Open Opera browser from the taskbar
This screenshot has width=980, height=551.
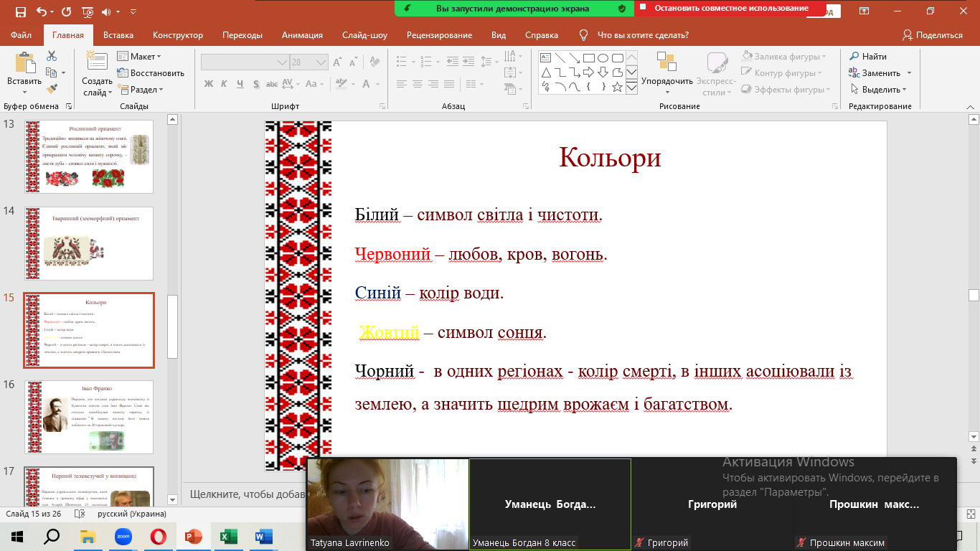(157, 536)
